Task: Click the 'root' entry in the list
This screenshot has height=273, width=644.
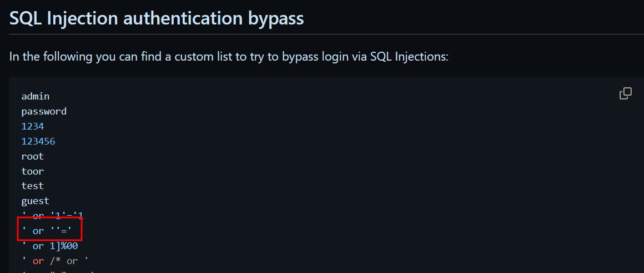Action: click(x=33, y=156)
